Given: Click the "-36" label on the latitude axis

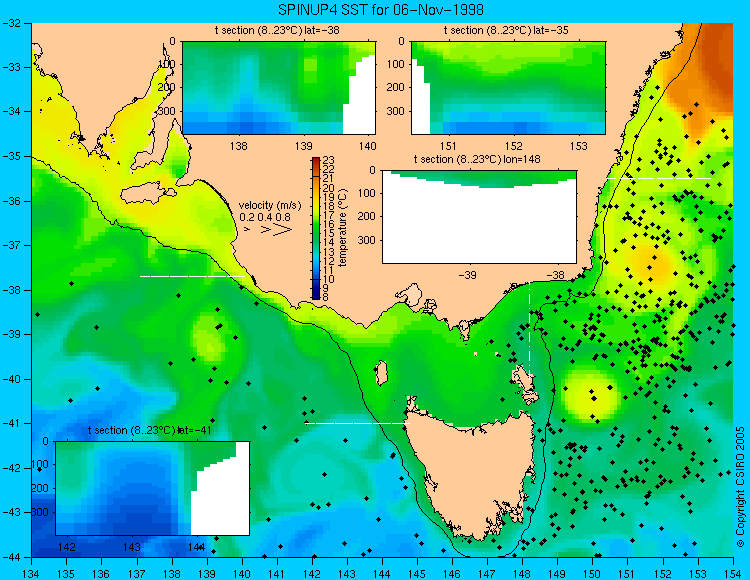Looking at the screenshot, I should tap(11, 201).
